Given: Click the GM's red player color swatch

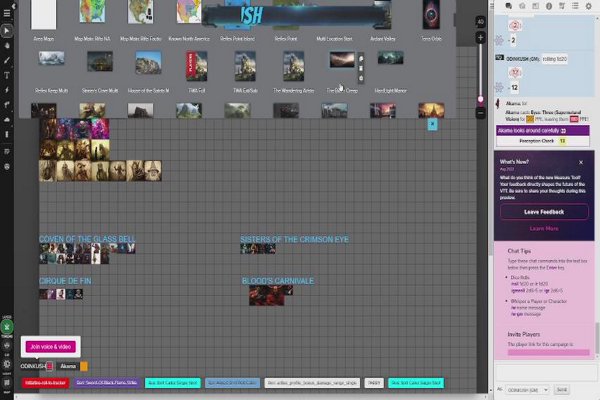Looking at the screenshot, I should [49, 366].
